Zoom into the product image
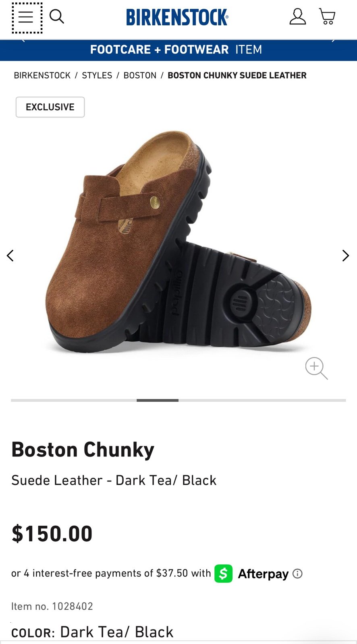The width and height of the screenshot is (357, 644). pyautogui.click(x=316, y=368)
